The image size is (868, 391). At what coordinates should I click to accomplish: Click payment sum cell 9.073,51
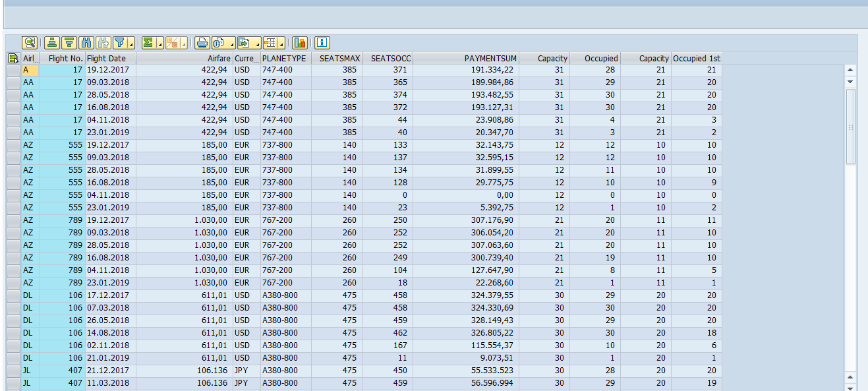tap(466, 358)
